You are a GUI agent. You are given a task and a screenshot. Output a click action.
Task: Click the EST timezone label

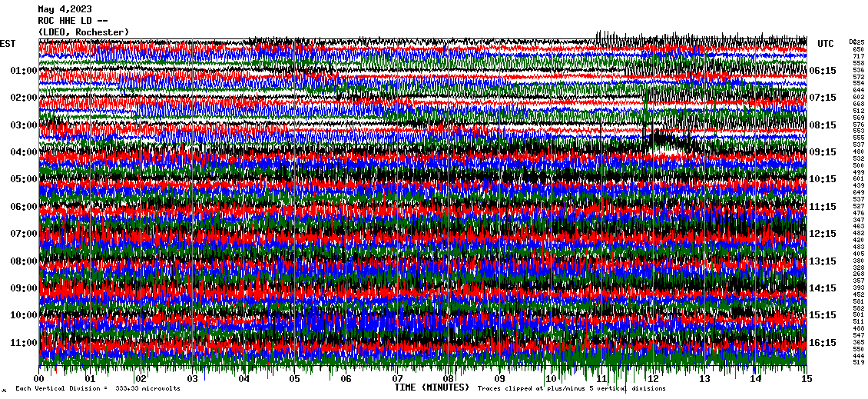tap(8, 44)
